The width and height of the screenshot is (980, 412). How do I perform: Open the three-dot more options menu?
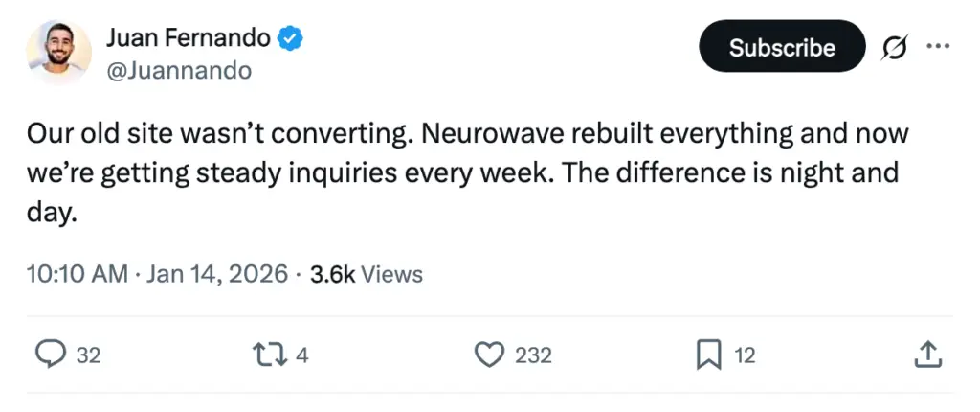(x=939, y=47)
